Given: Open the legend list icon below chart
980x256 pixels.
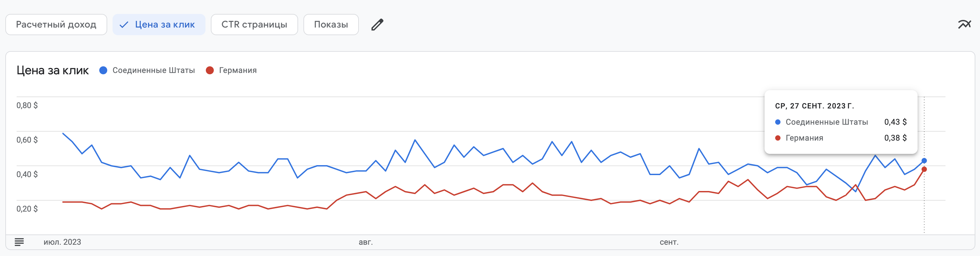Looking at the screenshot, I should pos(19,242).
